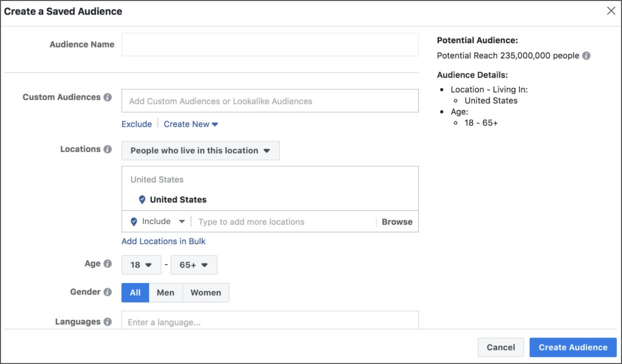Open the People who live in this location dropdown
The height and width of the screenshot is (364, 622).
(x=200, y=150)
